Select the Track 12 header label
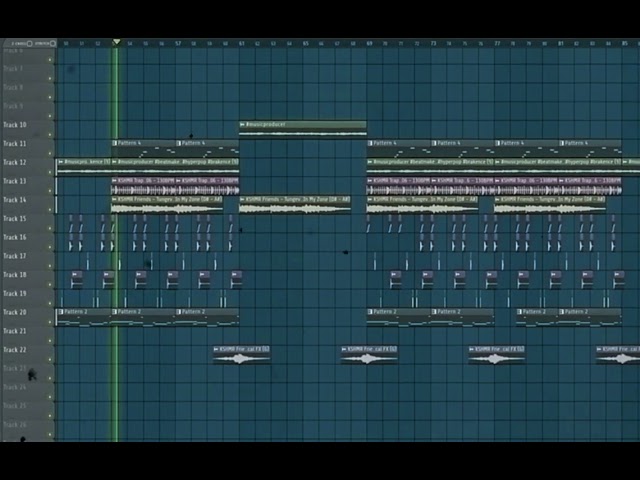Viewport: 640px width, 480px height. [15, 162]
